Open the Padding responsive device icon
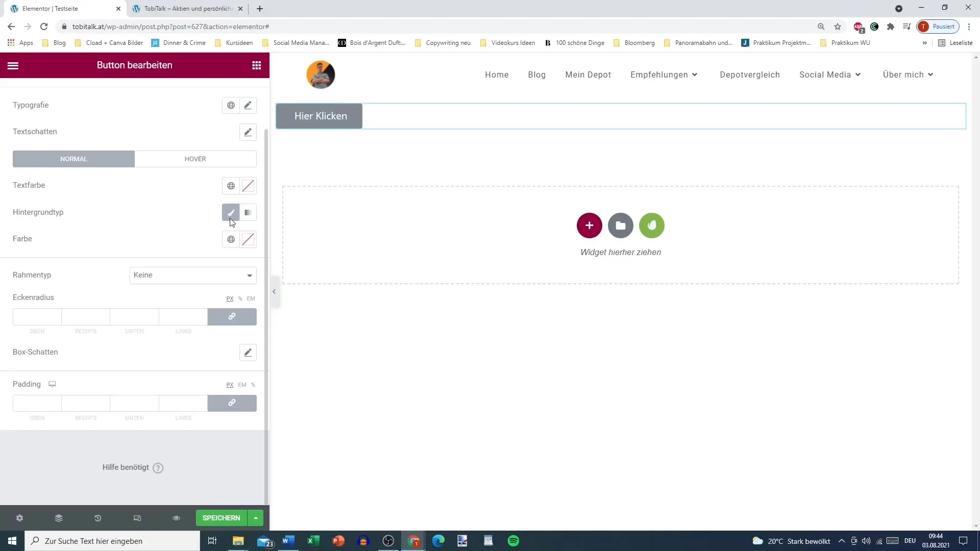This screenshot has width=980, height=551. coord(52,384)
